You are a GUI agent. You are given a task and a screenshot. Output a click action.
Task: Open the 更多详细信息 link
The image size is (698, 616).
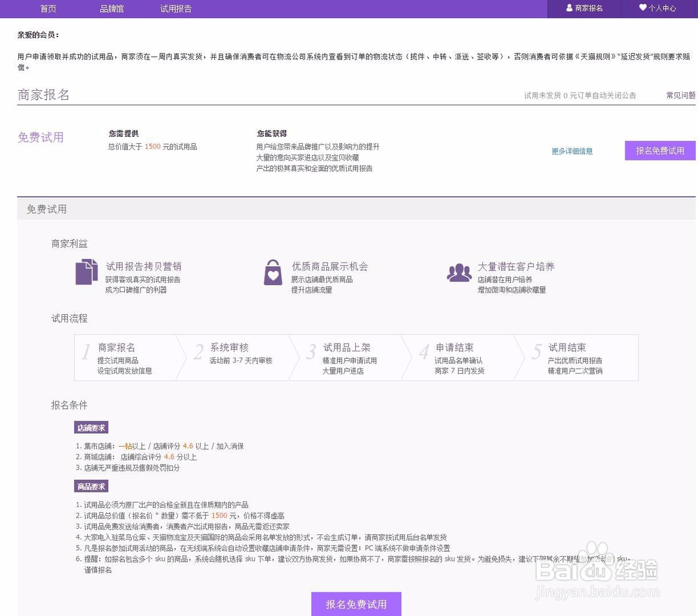click(x=571, y=151)
